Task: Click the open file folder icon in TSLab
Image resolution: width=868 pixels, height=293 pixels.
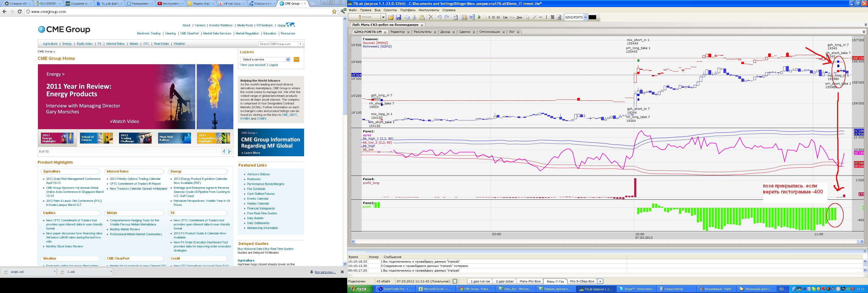Action: tap(391, 17)
